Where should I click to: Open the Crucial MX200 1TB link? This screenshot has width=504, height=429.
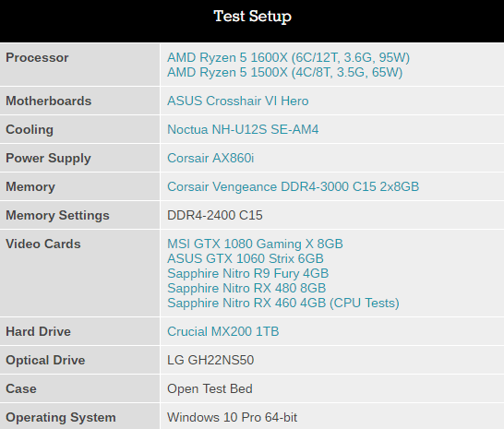(223, 331)
